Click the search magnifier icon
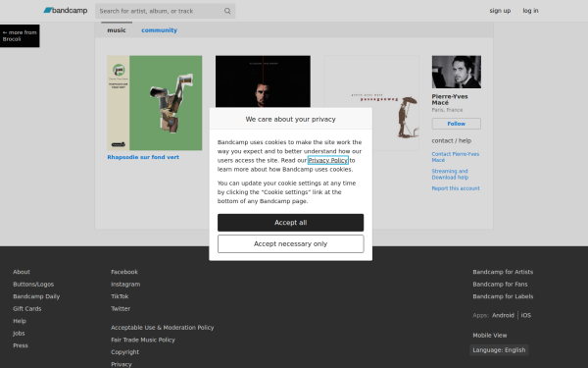Viewport: 588px width, 368px height. pyautogui.click(x=227, y=11)
